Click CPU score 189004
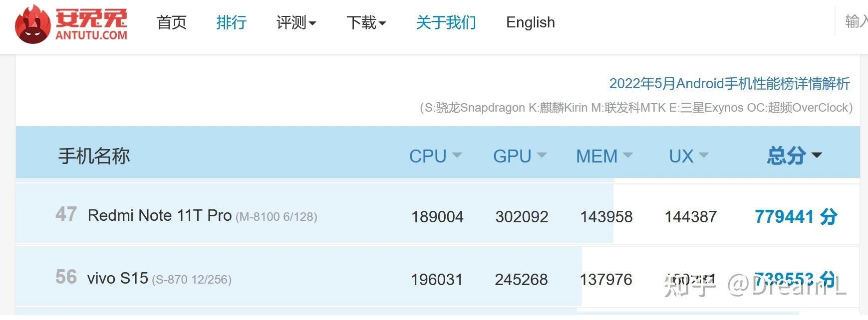This screenshot has height=320, width=868. point(437,217)
